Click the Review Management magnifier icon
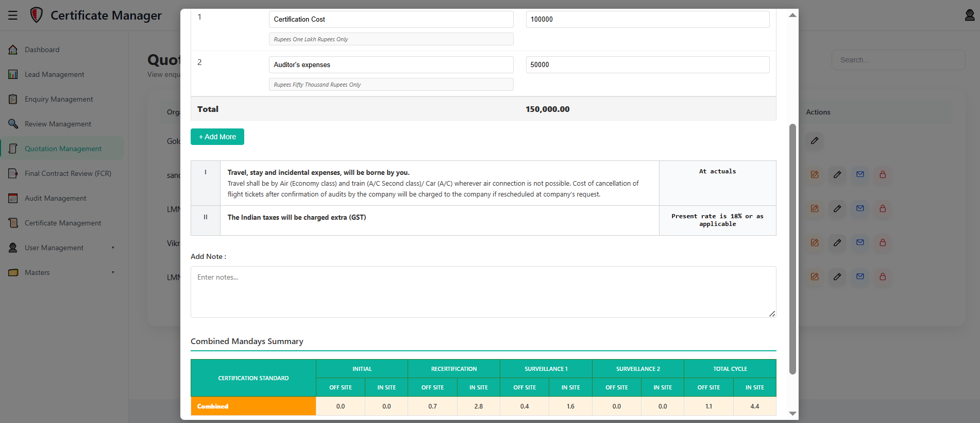Image resolution: width=980 pixels, height=423 pixels. tap(13, 124)
